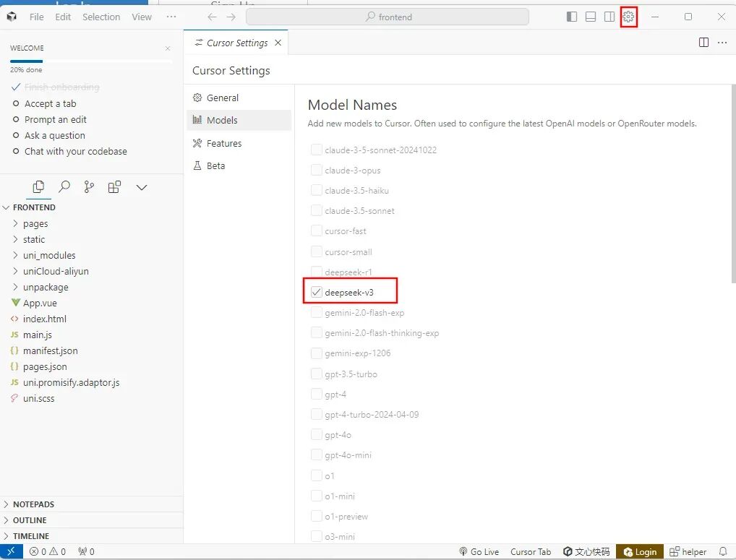Select the Models settings section

pos(239,120)
